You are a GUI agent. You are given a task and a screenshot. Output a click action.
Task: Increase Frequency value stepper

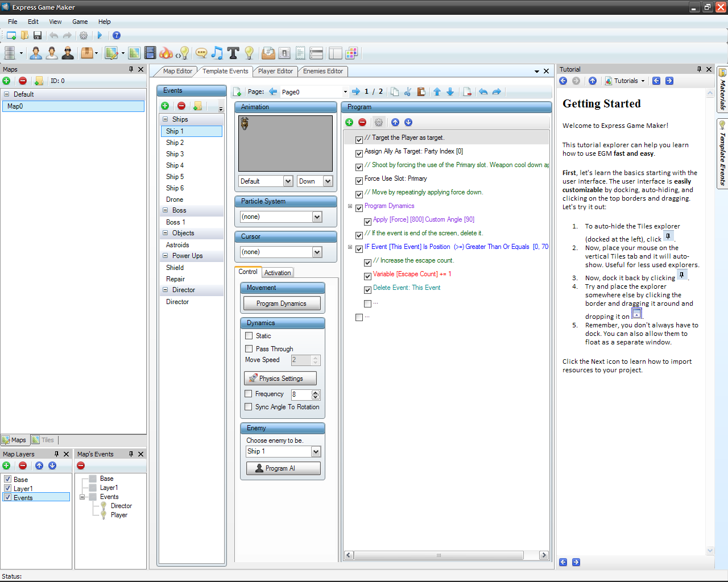tap(316, 392)
